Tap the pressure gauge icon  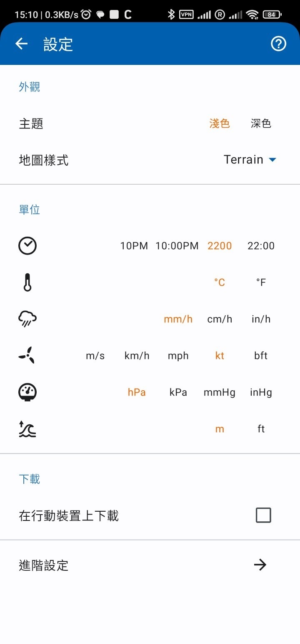coord(27,392)
